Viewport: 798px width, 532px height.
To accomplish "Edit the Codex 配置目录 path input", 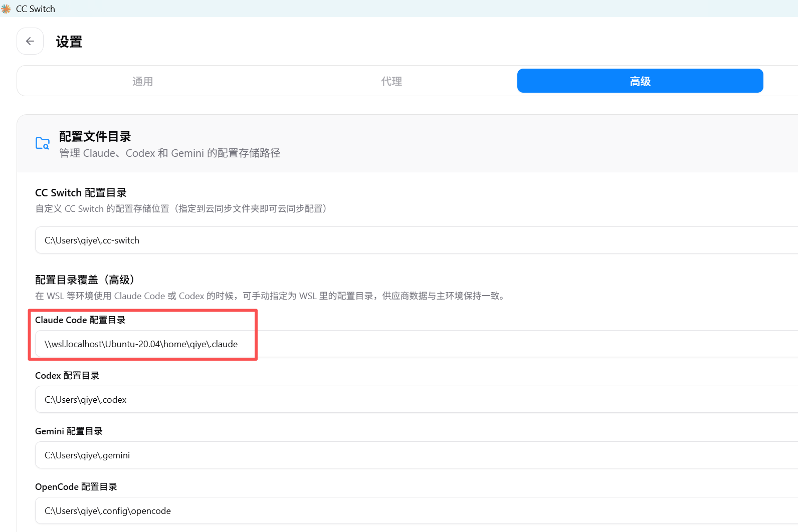I will [x=401, y=400].
